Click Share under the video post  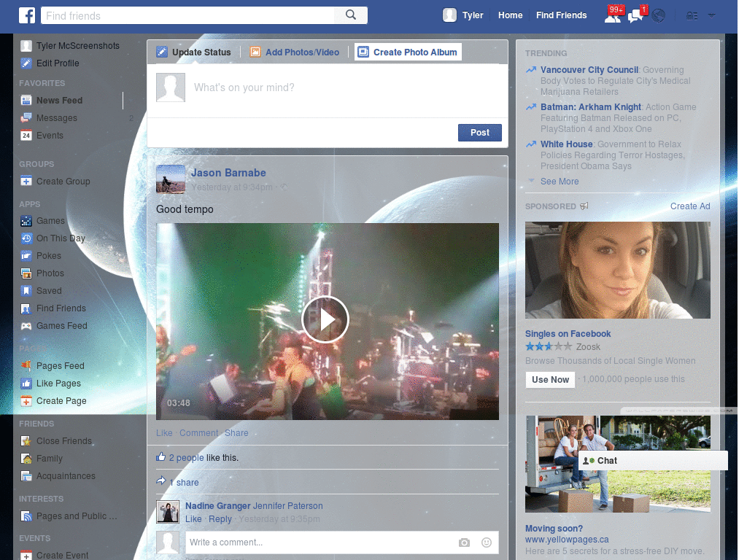coord(236,433)
